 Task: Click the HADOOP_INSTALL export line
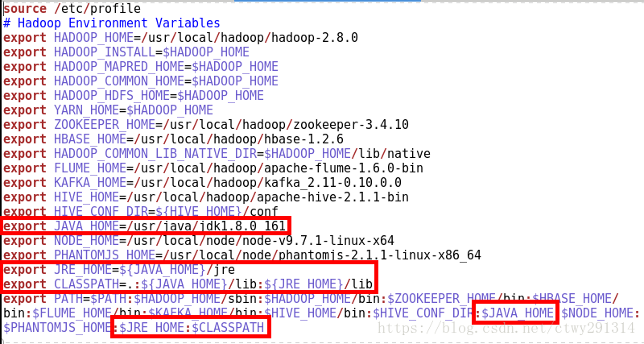pos(126,52)
